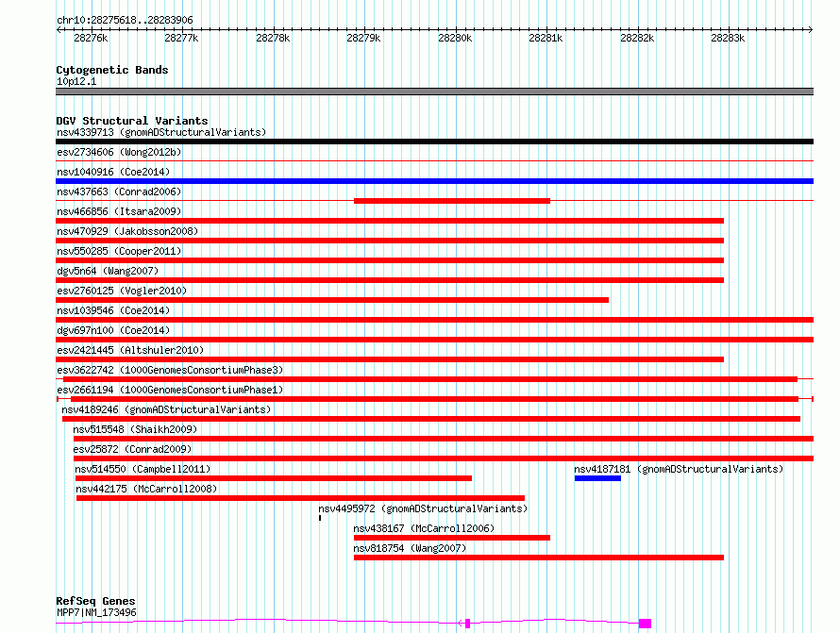This screenshot has height=633, width=840.
Task: Click the nsv466856 (Itsara2009) label
Action: tap(119, 211)
